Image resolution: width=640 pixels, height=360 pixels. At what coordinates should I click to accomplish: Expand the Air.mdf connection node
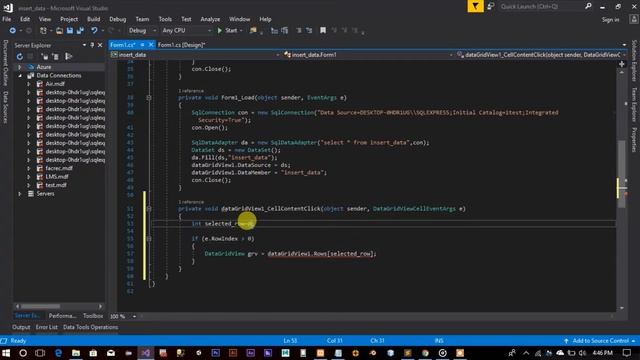point(29,84)
